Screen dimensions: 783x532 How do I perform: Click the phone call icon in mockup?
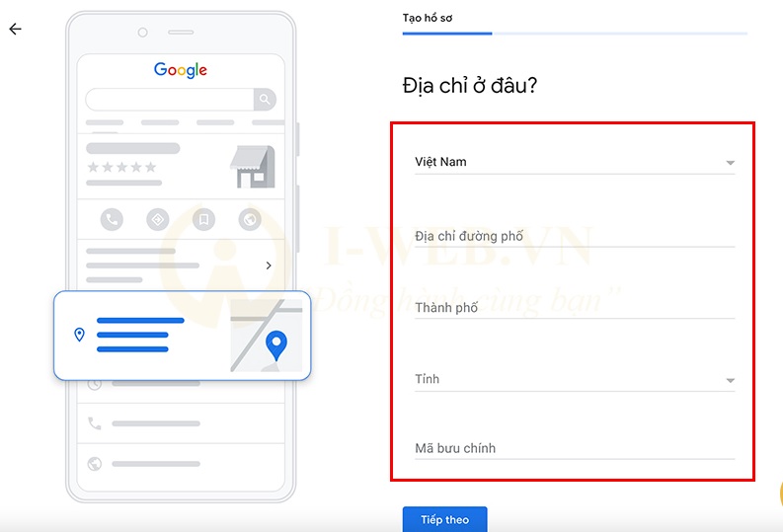112,219
